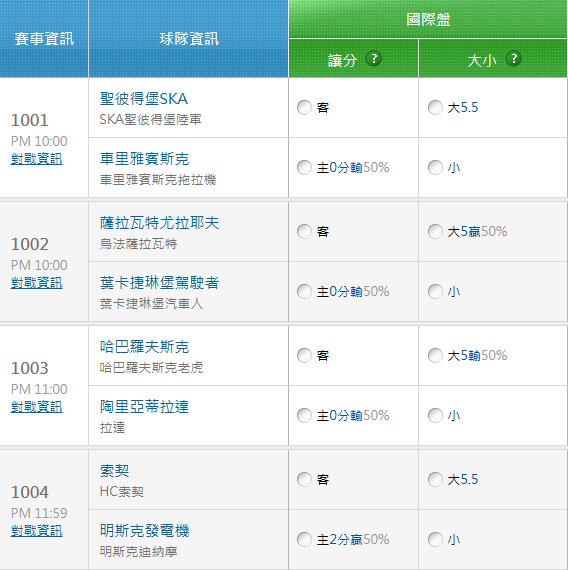The height and width of the screenshot is (570, 568).
Task: Click the help icon next to 讓分
Action: (373, 59)
